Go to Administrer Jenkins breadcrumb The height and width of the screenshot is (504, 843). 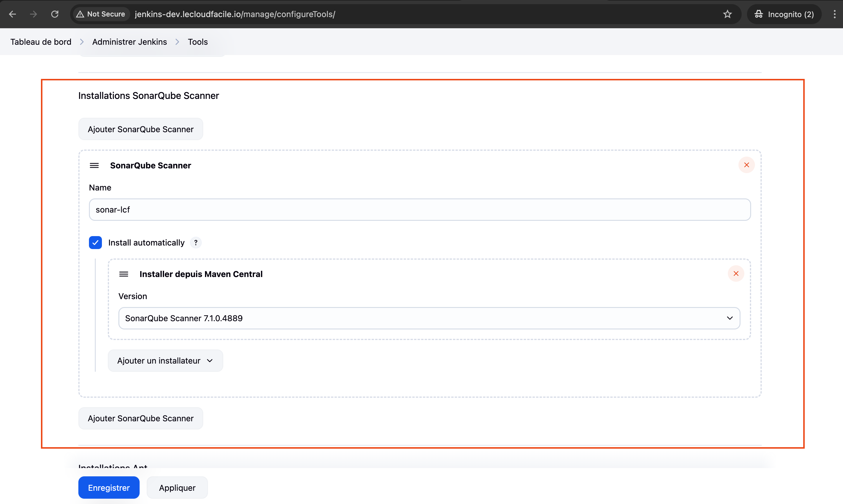pos(130,42)
